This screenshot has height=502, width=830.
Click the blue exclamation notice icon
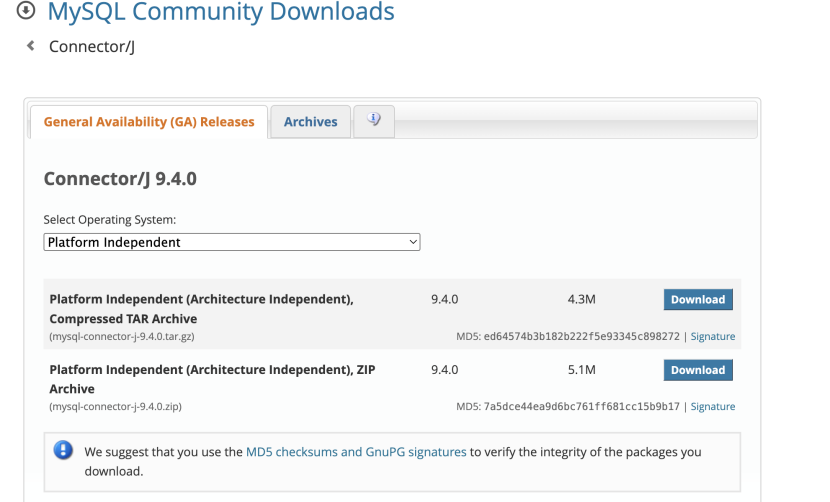click(63, 451)
